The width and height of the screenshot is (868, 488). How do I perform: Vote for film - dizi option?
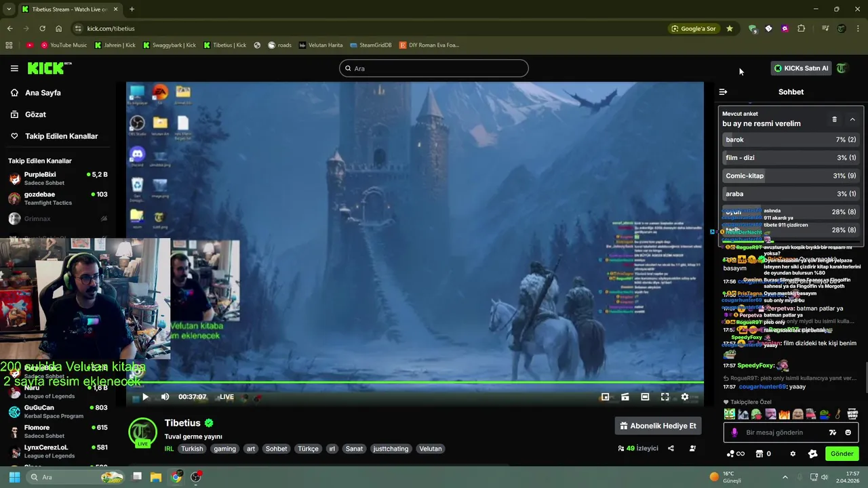791,158
